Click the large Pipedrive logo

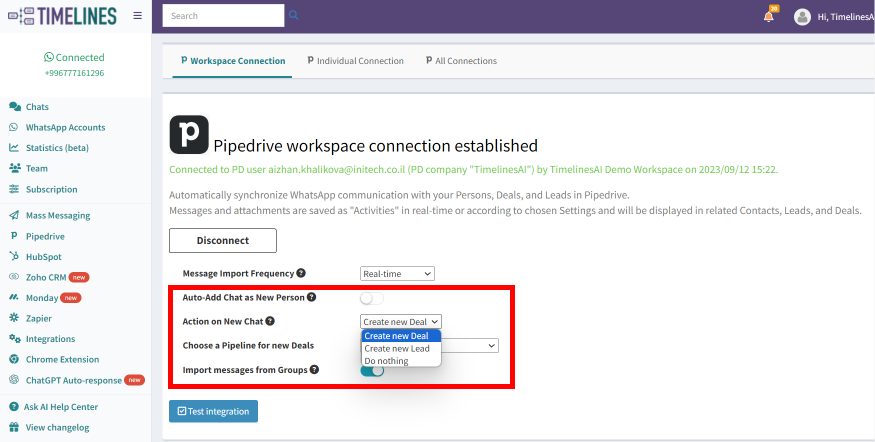tap(189, 134)
